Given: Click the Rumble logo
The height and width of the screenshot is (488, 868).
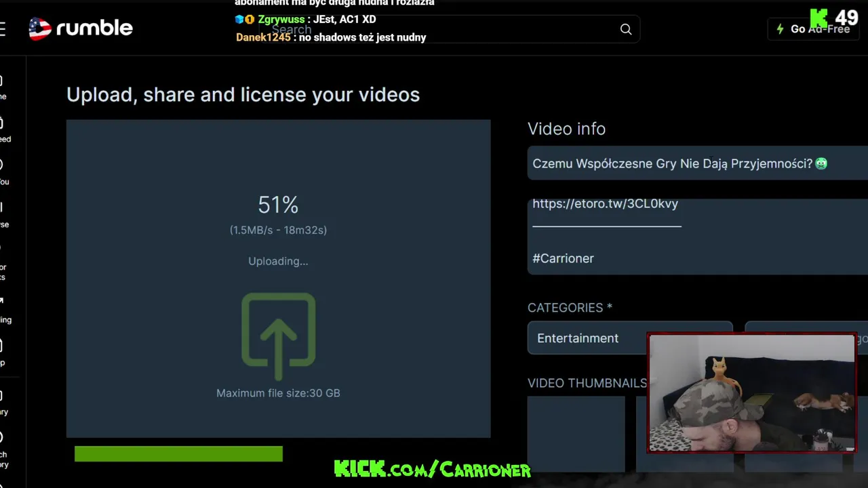Looking at the screenshot, I should [81, 28].
